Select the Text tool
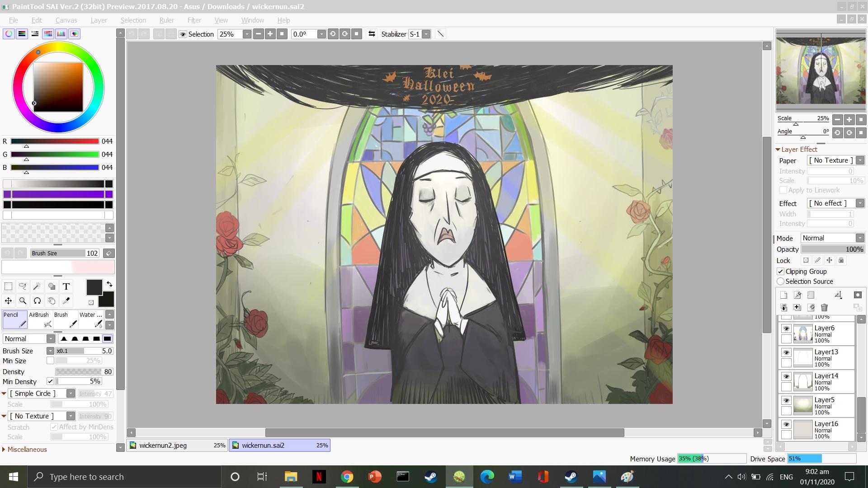Viewport: 868px width, 488px height. tap(66, 286)
